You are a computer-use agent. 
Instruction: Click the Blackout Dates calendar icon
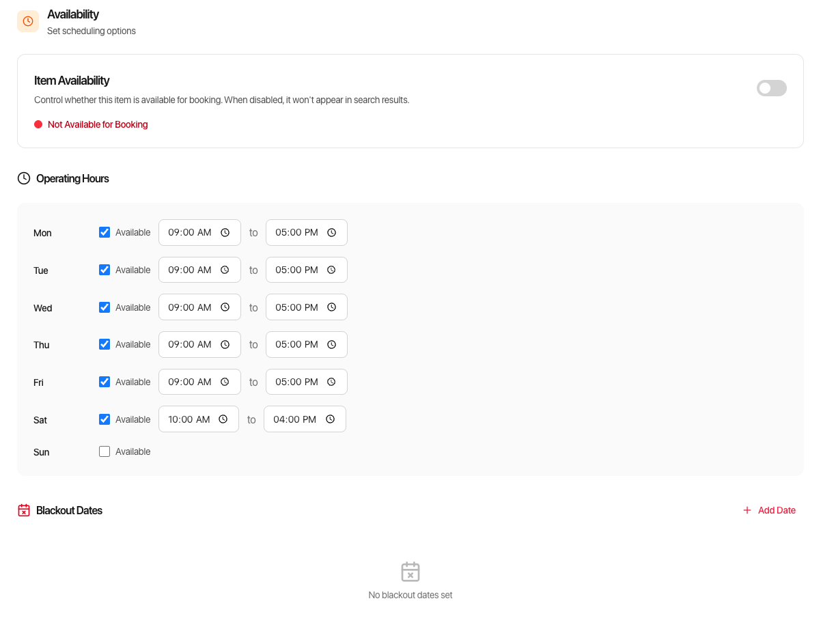coord(24,510)
